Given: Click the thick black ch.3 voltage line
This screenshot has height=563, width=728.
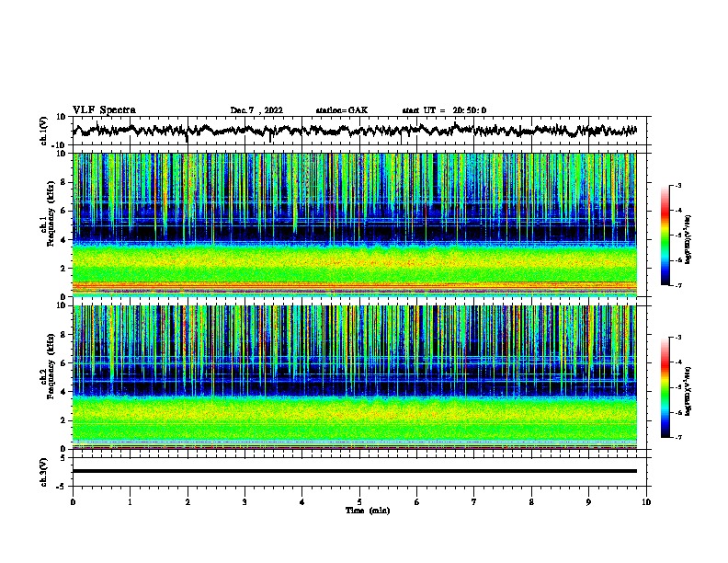Looking at the screenshot, I should [x=355, y=471].
